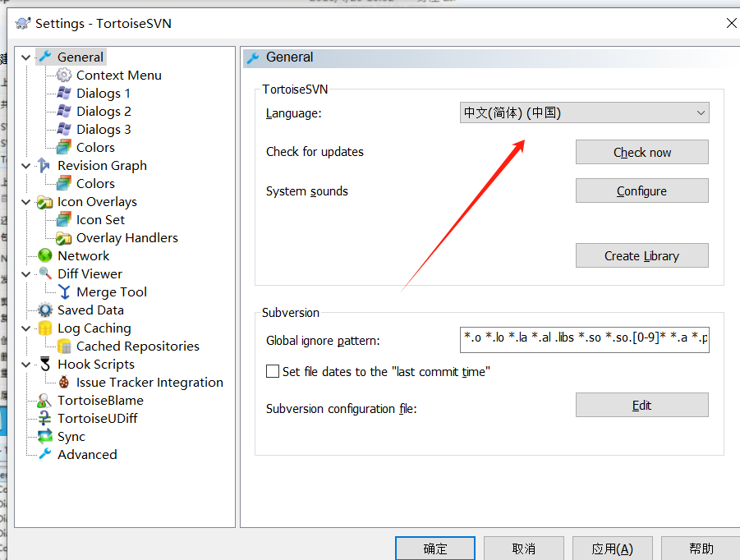Apply settings with 应用(A) button

(x=613, y=549)
